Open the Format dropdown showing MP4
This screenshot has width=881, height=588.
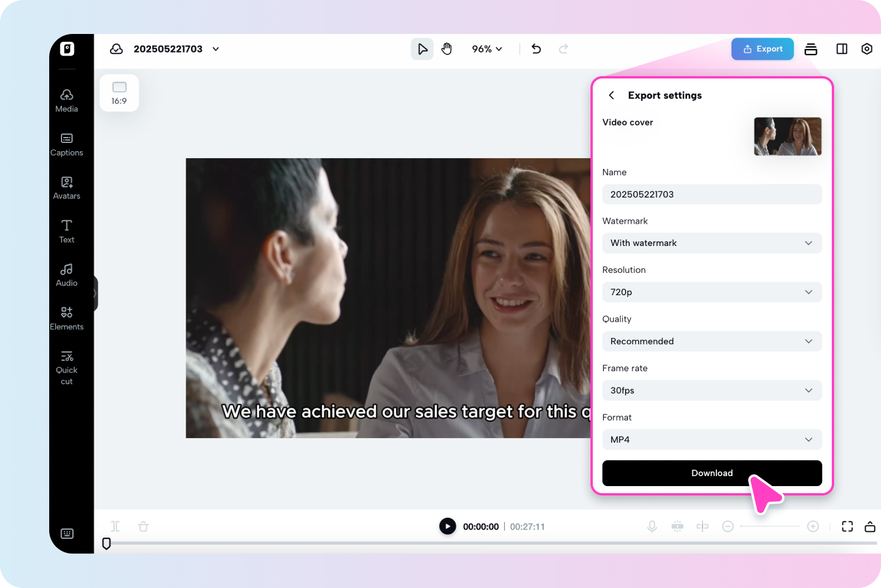[x=712, y=439]
